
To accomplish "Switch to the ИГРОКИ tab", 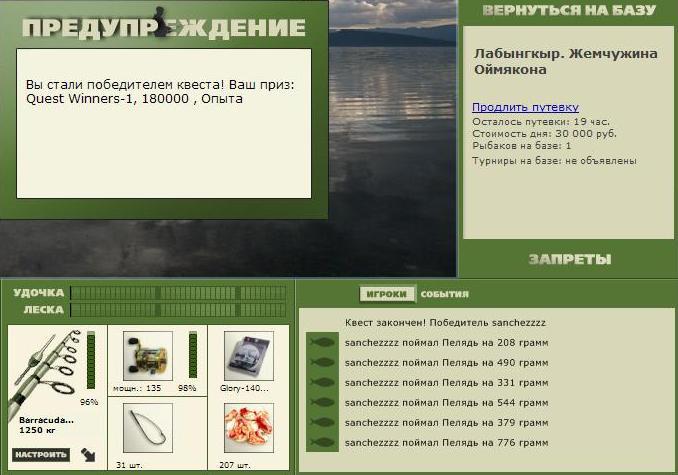I will 387,294.
